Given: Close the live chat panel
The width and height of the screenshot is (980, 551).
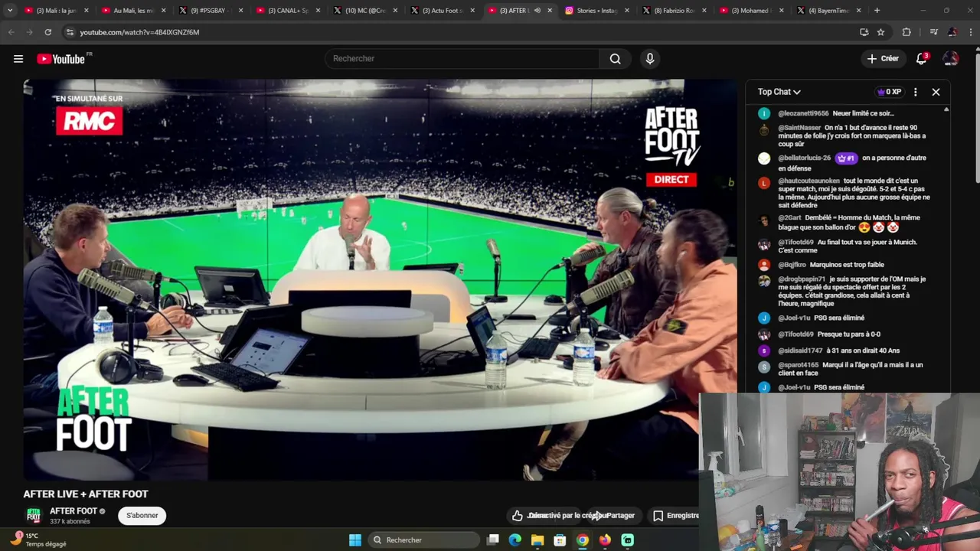Looking at the screenshot, I should click(x=936, y=92).
